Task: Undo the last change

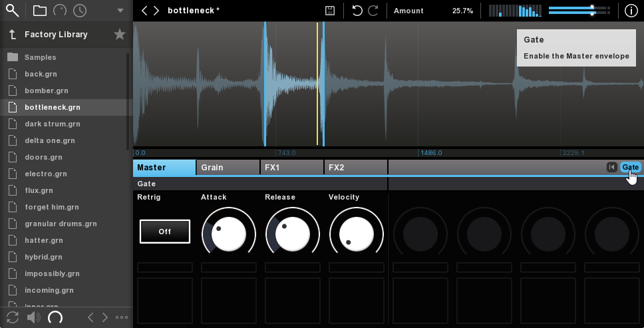Action: (x=357, y=11)
